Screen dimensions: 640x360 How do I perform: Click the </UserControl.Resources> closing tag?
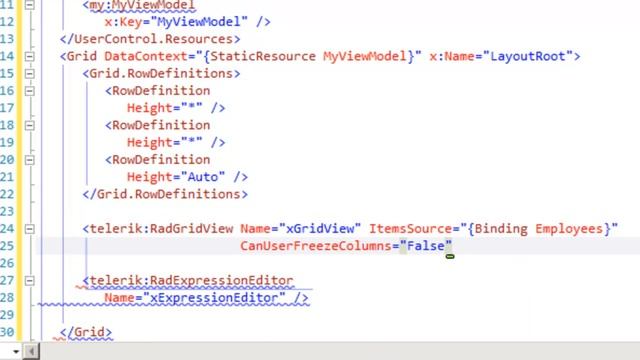pyautogui.click(x=150, y=39)
